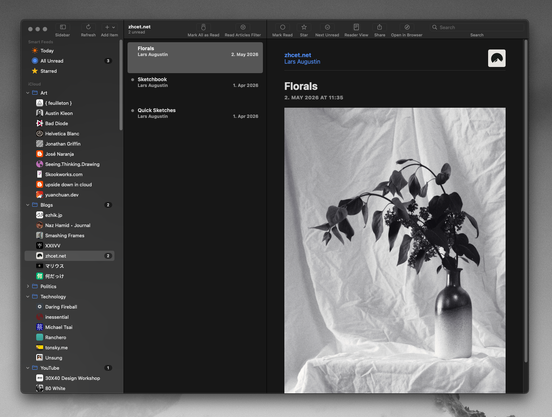Select the Technology folder row
Image resolution: width=552 pixels, height=417 pixels.
tap(70, 297)
